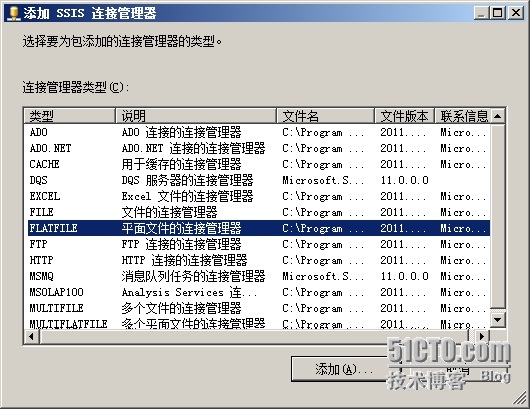Pick the FTP connection type
This screenshot has height=409, width=530.
(x=259, y=244)
